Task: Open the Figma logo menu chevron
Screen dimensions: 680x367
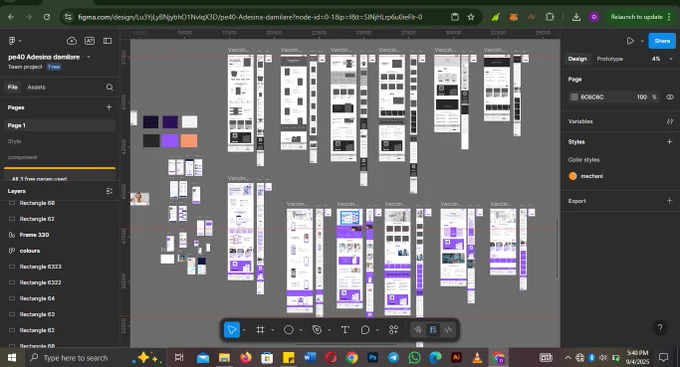Action: pos(20,41)
